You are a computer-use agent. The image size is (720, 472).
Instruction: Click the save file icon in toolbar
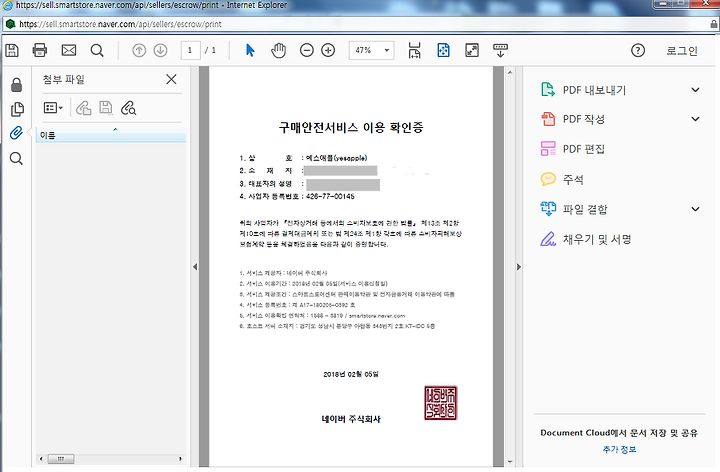click(x=12, y=50)
